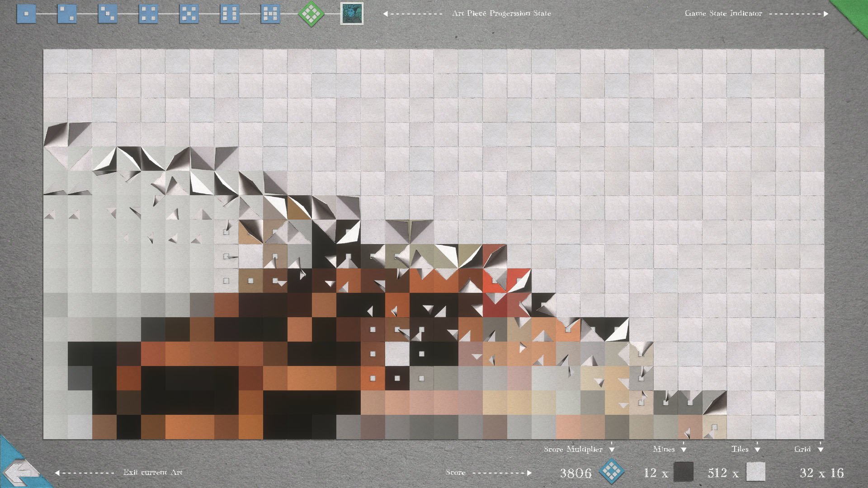Click the light gray tiles swatch
868x488 pixels.
coord(755,472)
